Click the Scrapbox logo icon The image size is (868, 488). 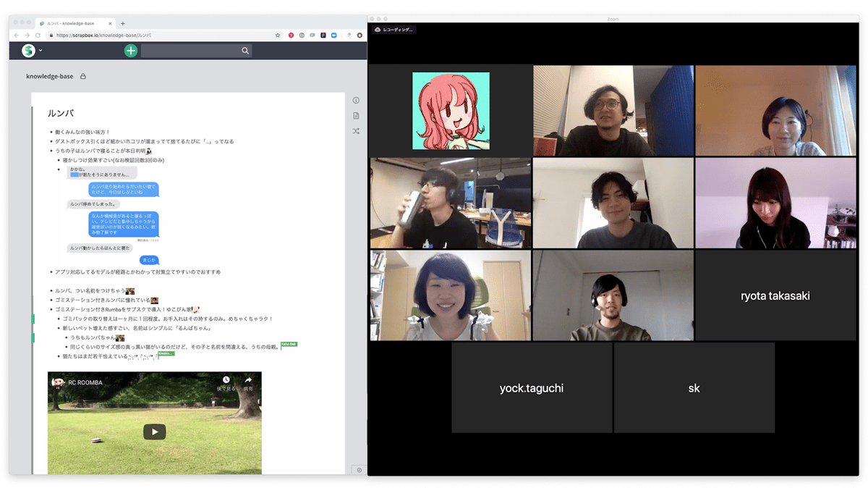coord(28,51)
